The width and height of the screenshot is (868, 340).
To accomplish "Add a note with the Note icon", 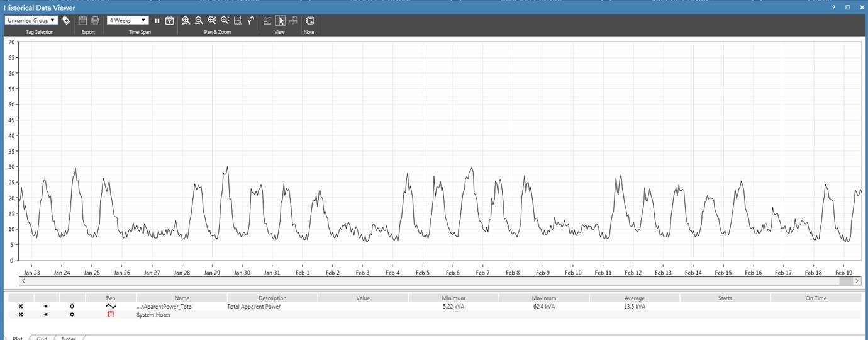I will tap(309, 21).
